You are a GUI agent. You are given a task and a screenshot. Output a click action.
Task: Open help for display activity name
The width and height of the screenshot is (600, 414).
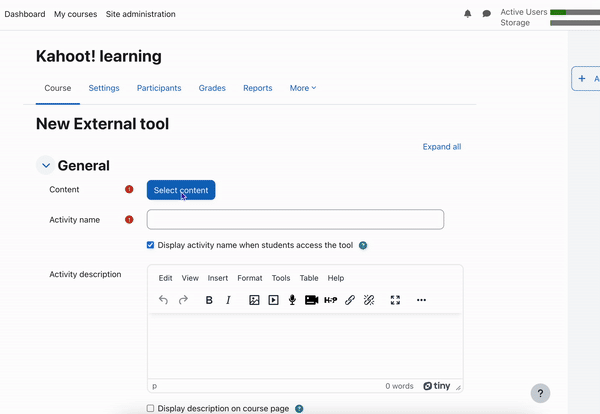click(363, 245)
